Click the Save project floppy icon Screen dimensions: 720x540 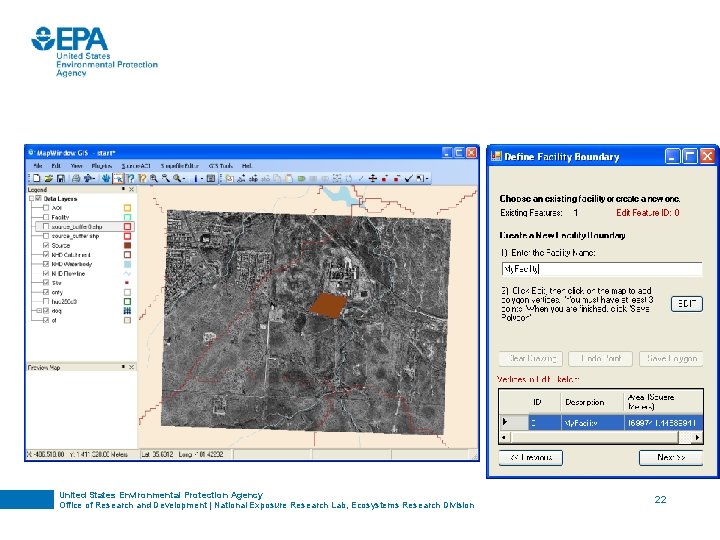pos(61,178)
